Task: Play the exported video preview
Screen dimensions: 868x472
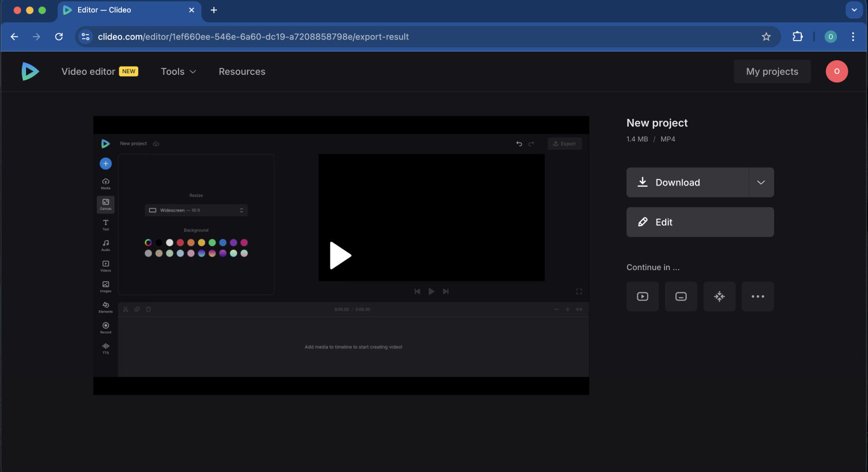Action: (x=341, y=256)
